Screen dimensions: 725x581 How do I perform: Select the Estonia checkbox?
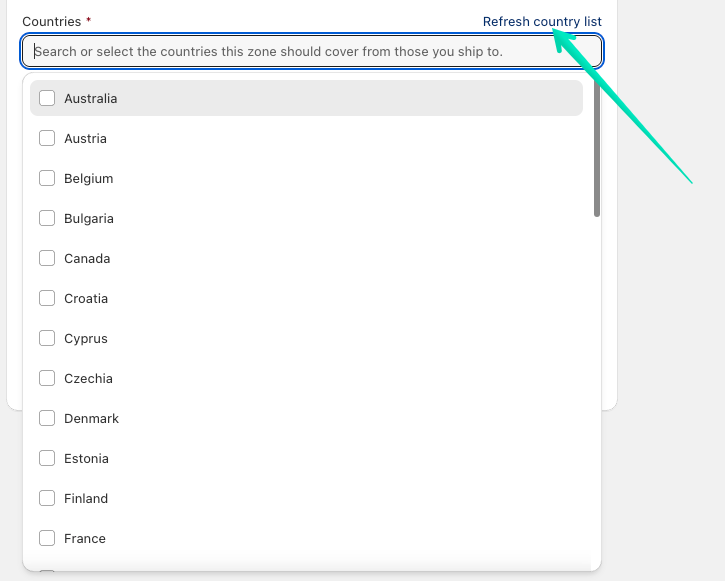point(47,458)
